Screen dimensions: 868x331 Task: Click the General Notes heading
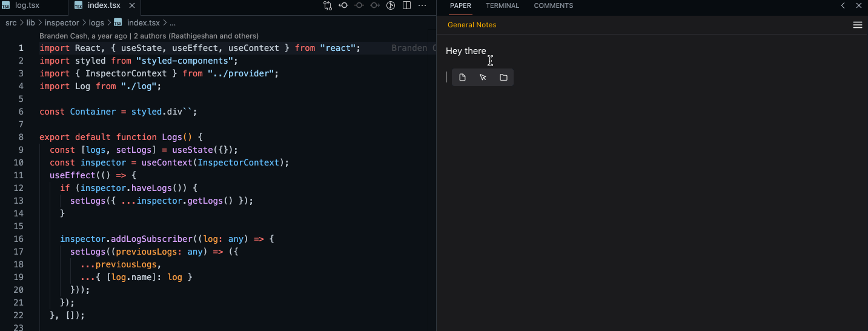click(472, 25)
